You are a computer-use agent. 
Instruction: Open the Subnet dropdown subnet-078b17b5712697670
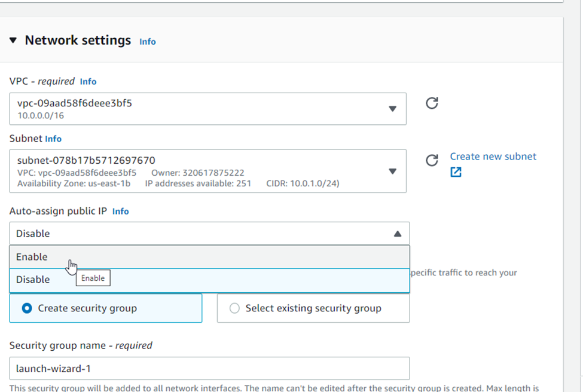click(x=208, y=171)
